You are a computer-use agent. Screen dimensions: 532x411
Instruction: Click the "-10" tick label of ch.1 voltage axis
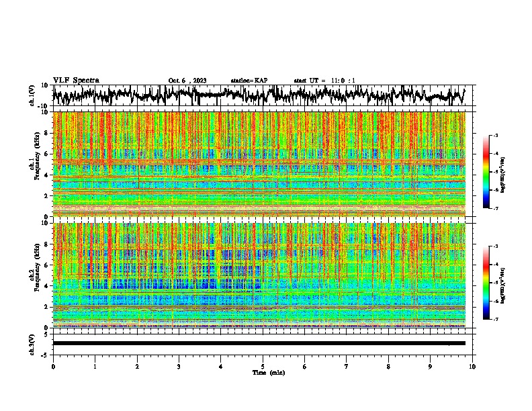44,106
